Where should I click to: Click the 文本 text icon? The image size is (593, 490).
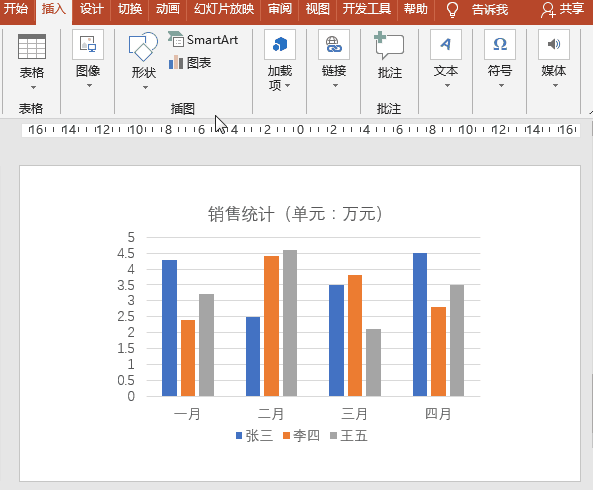pos(446,45)
